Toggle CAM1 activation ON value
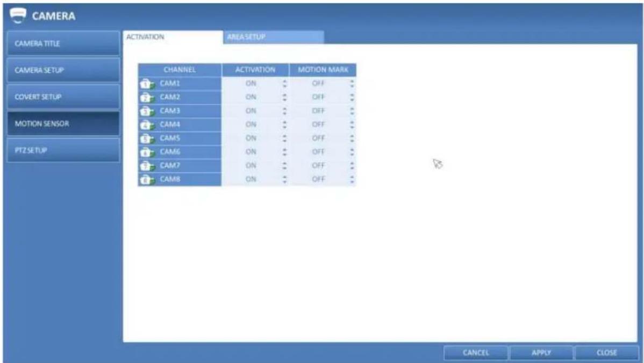 tap(251, 84)
